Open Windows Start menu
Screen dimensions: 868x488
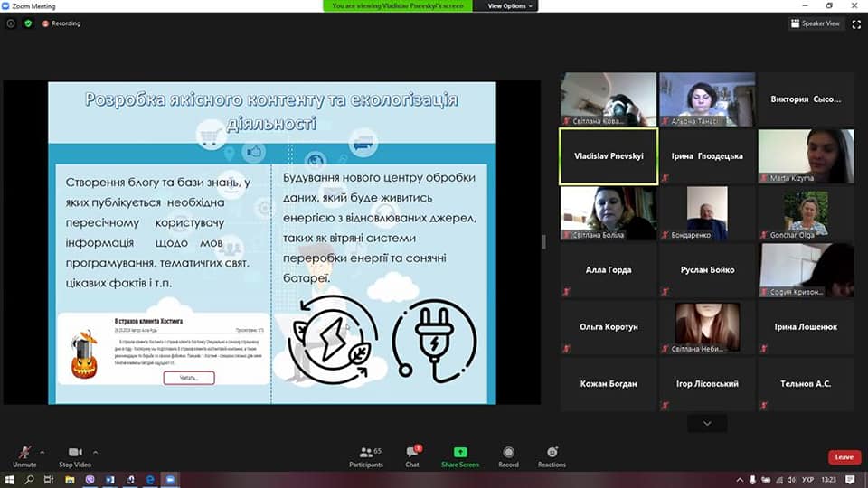pyautogui.click(x=10, y=480)
